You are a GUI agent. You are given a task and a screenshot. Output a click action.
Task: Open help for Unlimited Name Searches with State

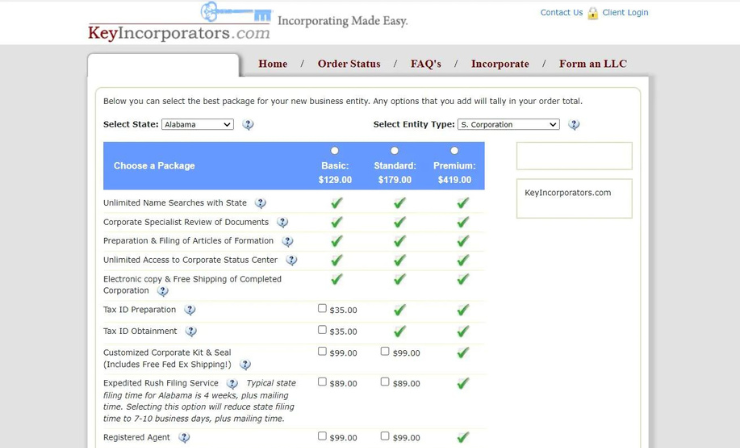pyautogui.click(x=260, y=203)
